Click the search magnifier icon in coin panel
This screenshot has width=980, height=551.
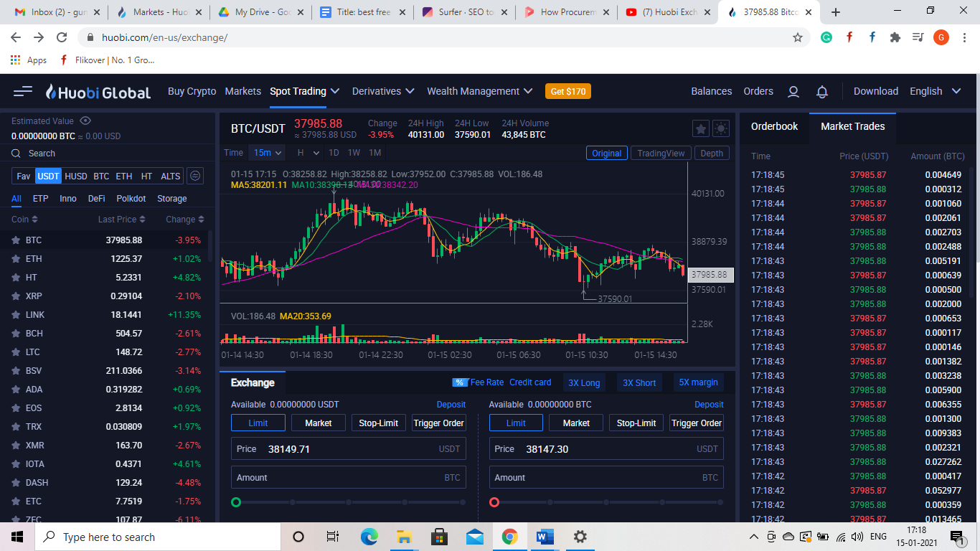pos(16,154)
